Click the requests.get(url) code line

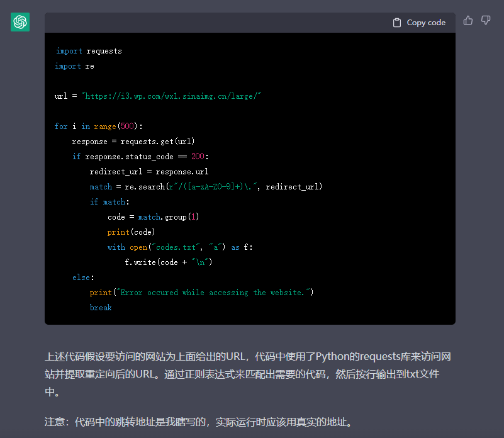pyautogui.click(x=133, y=142)
